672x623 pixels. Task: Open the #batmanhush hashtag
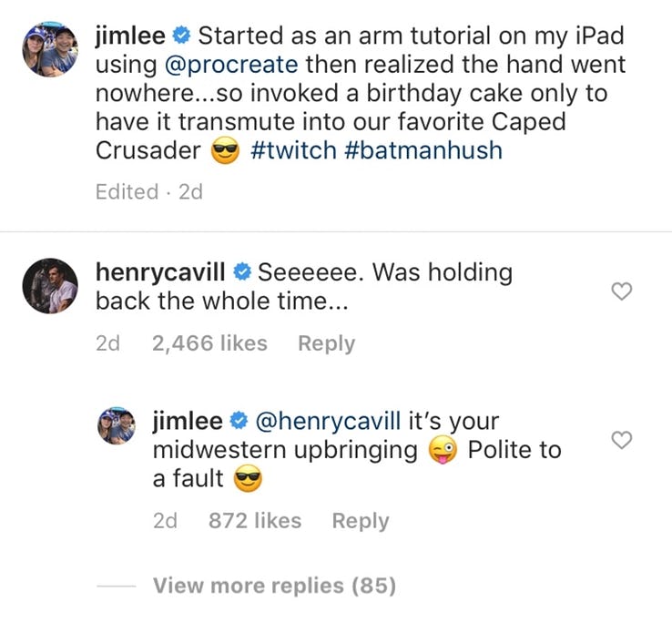tap(423, 150)
